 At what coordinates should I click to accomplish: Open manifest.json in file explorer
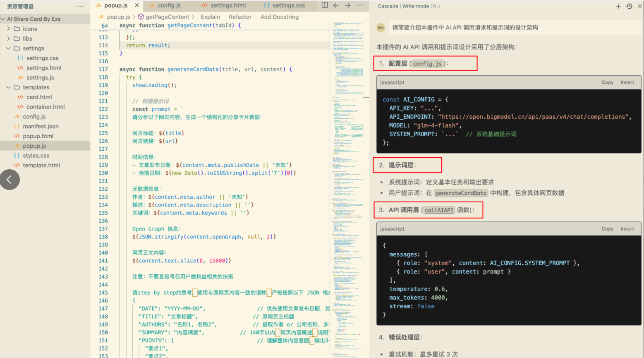(41, 126)
